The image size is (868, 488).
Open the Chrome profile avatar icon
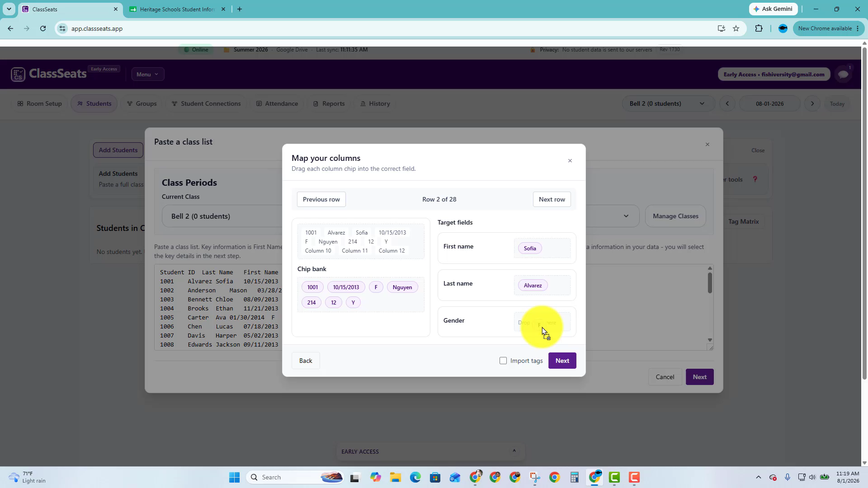pos(783,28)
